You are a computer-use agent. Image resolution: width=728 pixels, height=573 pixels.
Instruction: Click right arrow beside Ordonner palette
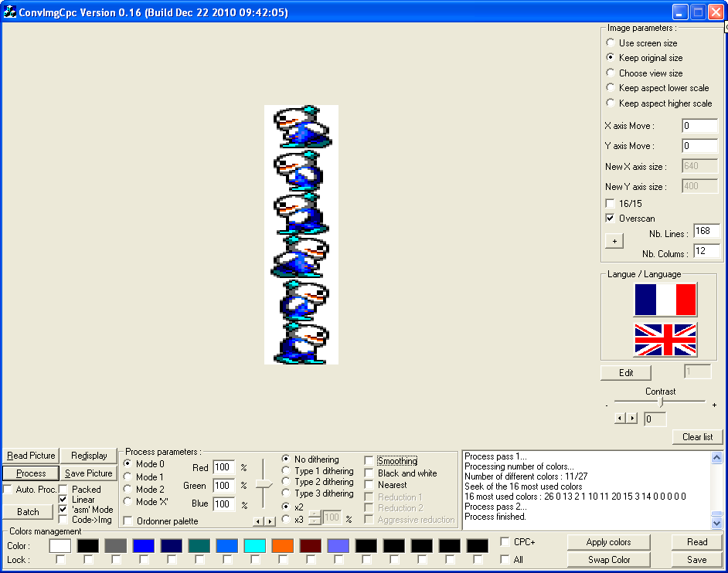click(270, 521)
